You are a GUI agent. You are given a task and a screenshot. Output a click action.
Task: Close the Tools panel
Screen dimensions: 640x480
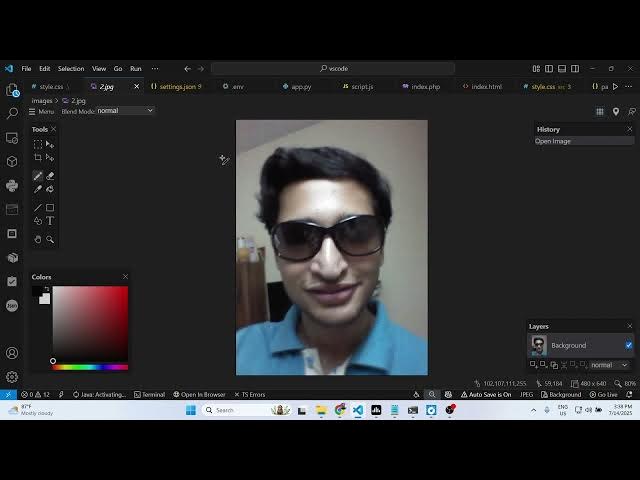click(53, 129)
